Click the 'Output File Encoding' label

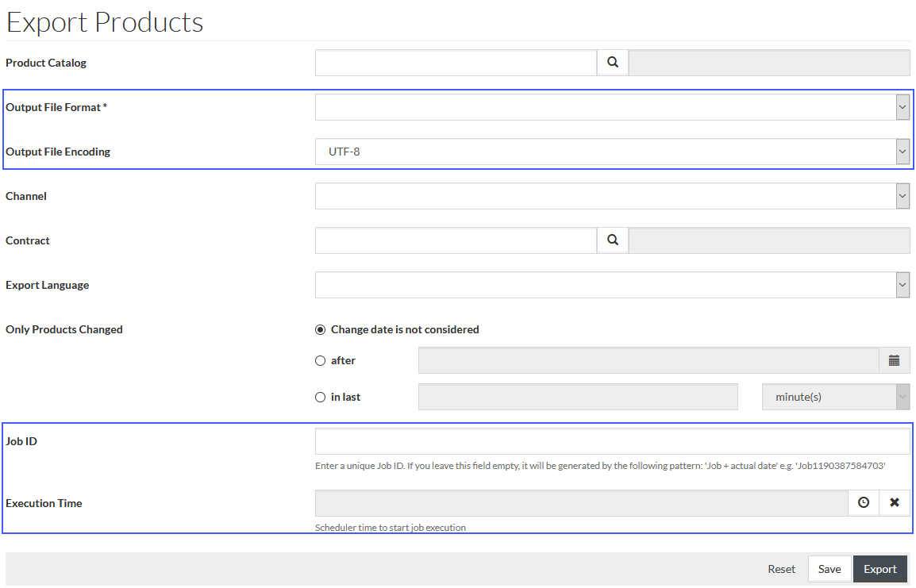tap(58, 152)
